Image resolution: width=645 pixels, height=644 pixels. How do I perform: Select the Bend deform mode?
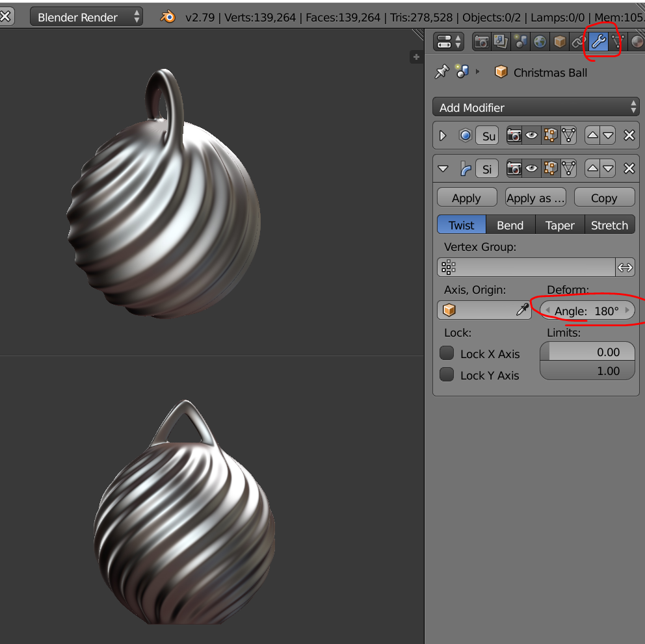tap(510, 225)
